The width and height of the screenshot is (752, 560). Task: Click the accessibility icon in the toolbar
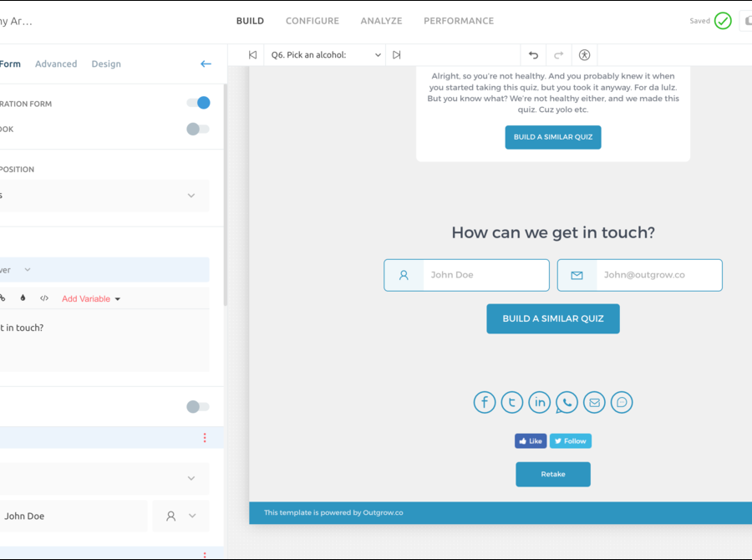click(x=584, y=55)
